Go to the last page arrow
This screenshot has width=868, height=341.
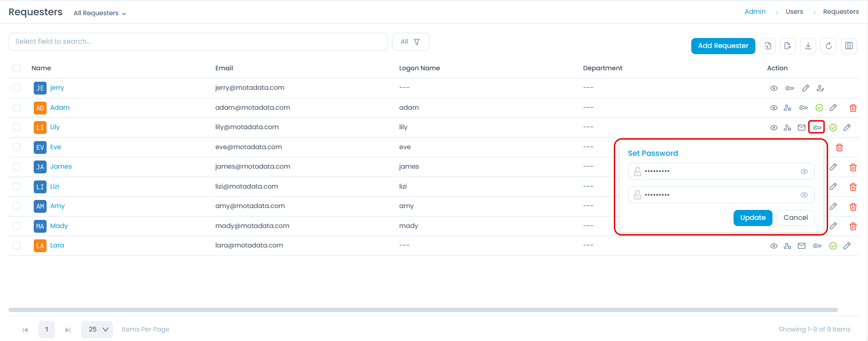click(68, 330)
